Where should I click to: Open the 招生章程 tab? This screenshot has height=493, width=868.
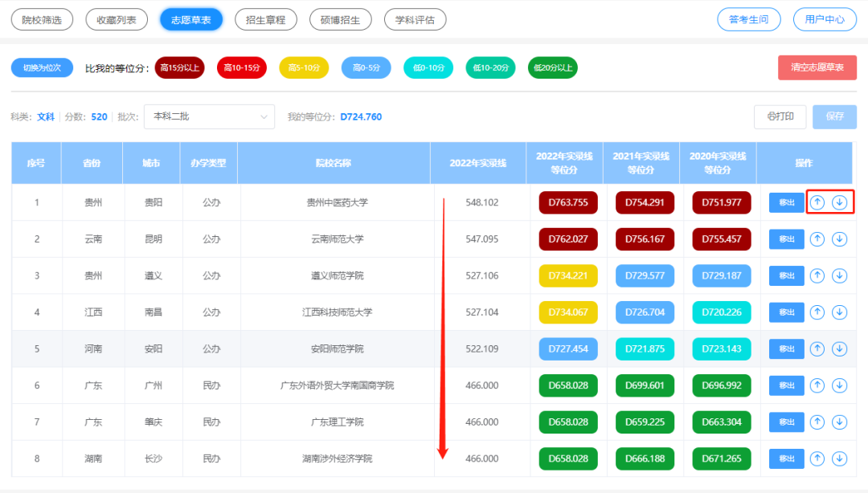(x=266, y=20)
